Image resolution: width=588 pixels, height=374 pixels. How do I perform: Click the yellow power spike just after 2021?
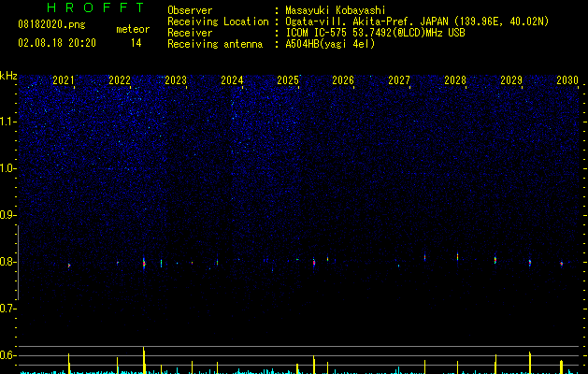tap(68, 364)
